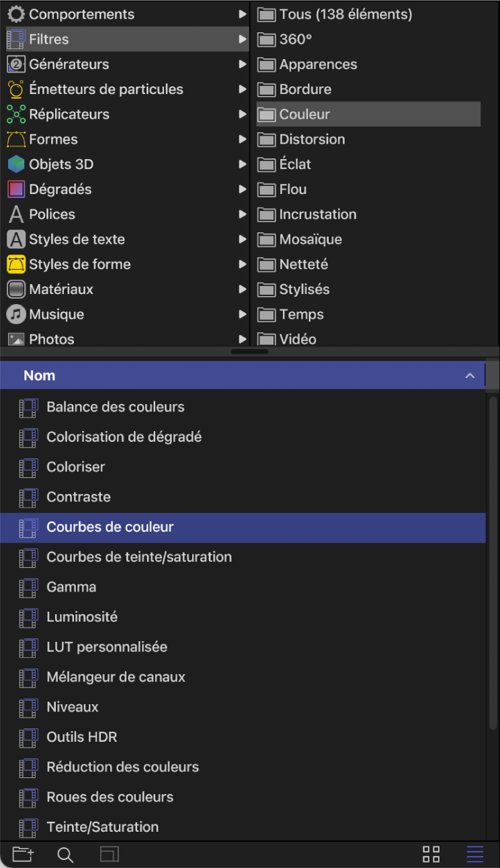Image resolution: width=500 pixels, height=868 pixels.
Task: Switch to list view of library items
Action: click(474, 854)
